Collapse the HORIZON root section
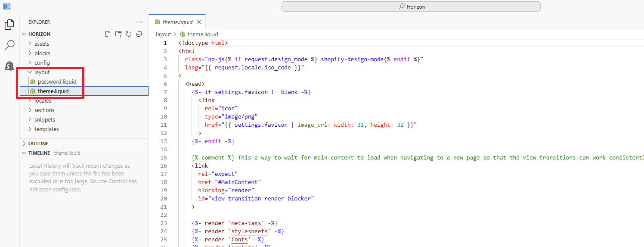 (x=24, y=34)
